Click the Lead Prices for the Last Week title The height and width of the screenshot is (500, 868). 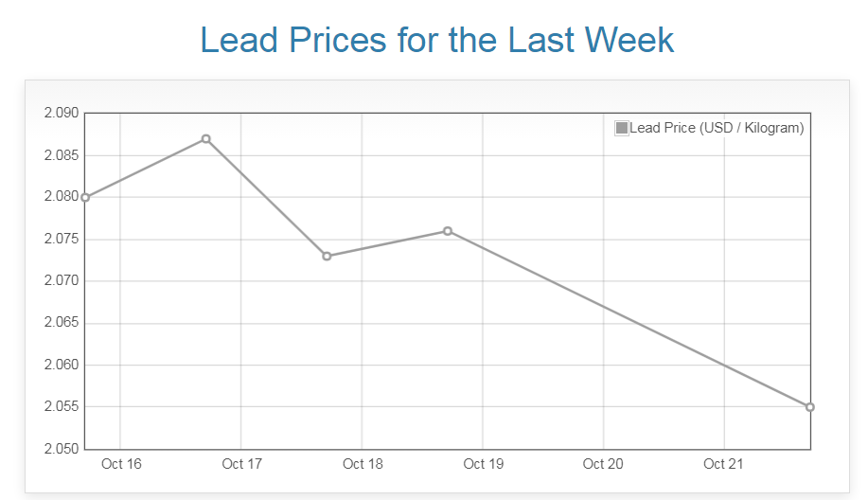coord(437,40)
